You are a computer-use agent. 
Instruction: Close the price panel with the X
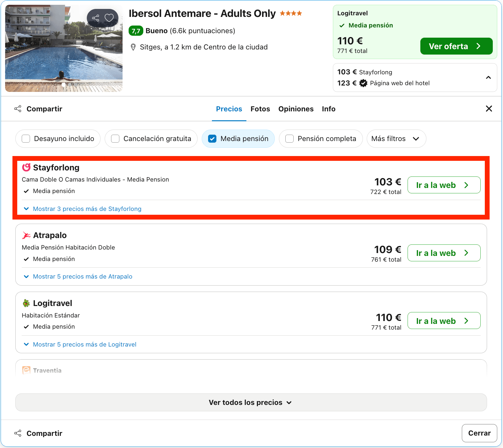[489, 109]
